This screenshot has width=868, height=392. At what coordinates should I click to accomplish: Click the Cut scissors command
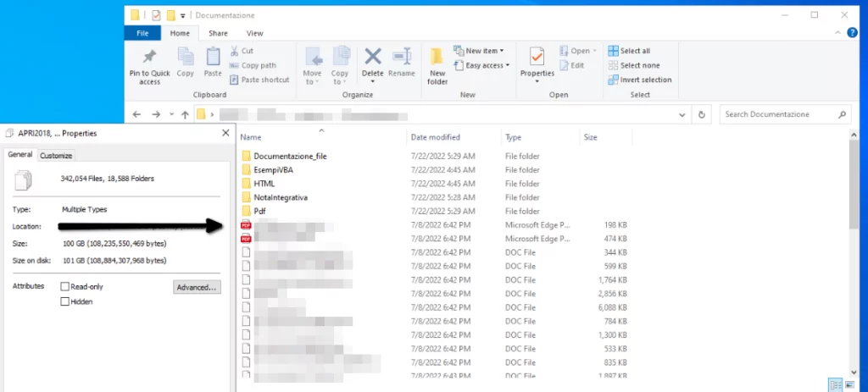247,51
